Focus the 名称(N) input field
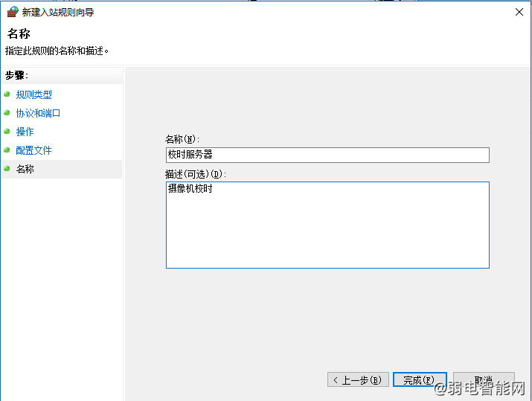This screenshot has height=401, width=532. (327, 155)
